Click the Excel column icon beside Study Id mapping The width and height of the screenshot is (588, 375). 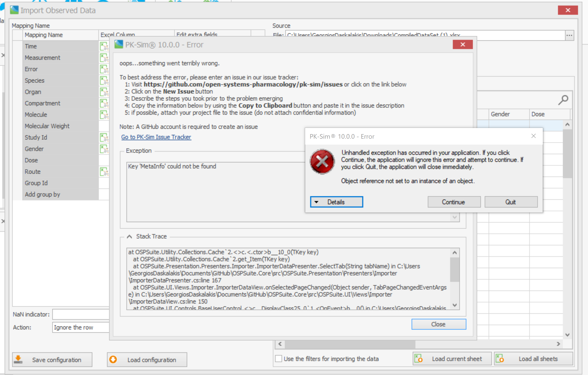pyautogui.click(x=104, y=138)
